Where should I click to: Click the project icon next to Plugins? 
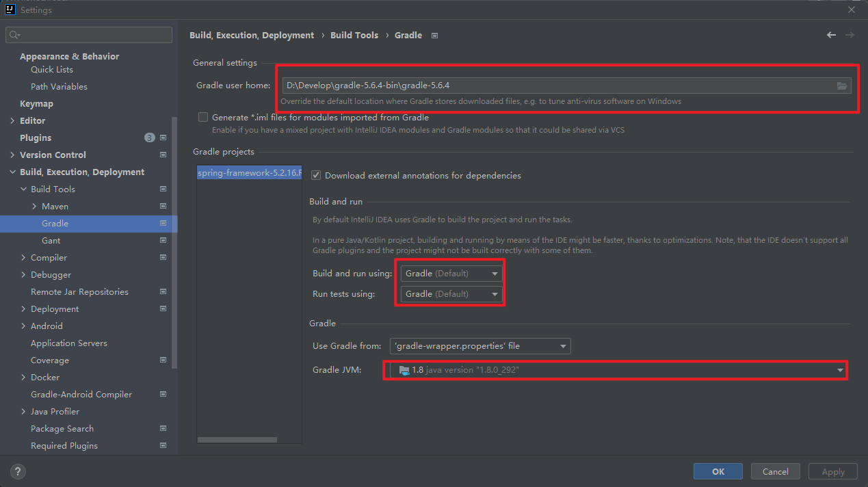click(x=163, y=137)
